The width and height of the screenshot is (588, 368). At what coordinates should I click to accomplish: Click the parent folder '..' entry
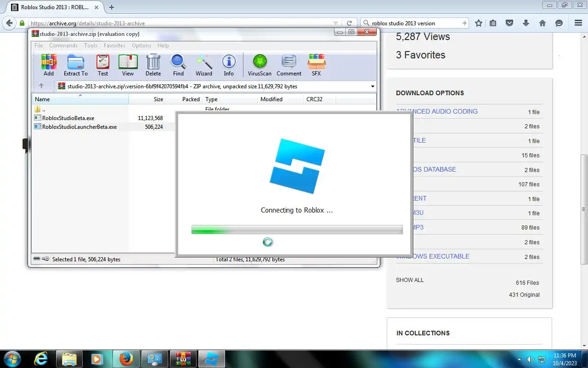tap(40, 109)
